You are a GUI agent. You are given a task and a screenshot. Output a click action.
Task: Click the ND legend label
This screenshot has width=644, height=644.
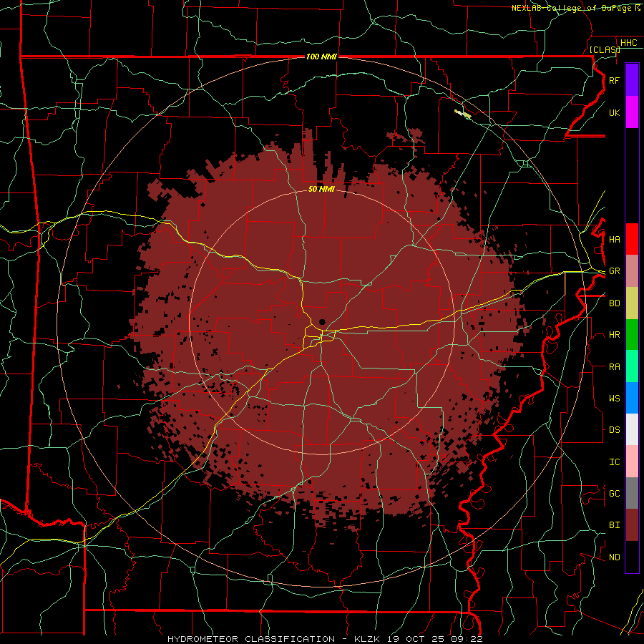(614, 557)
